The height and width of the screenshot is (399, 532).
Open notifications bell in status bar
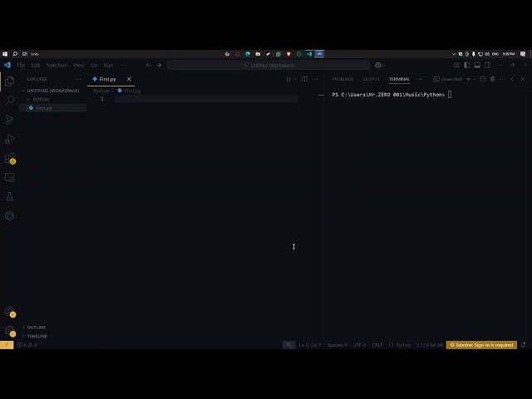pos(523,345)
